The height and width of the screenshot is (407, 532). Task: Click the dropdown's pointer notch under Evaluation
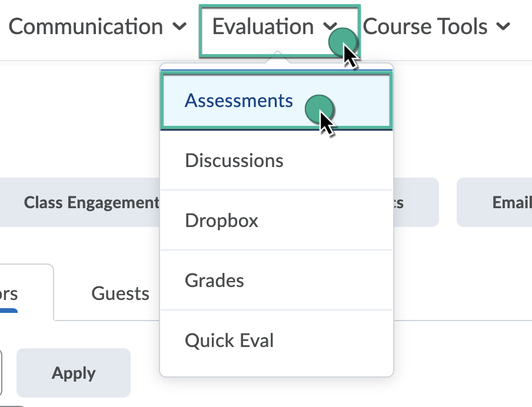[x=277, y=58]
